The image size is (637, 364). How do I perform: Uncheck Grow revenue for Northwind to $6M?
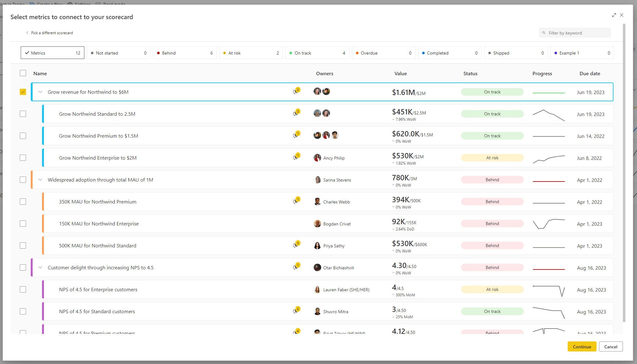(x=23, y=92)
